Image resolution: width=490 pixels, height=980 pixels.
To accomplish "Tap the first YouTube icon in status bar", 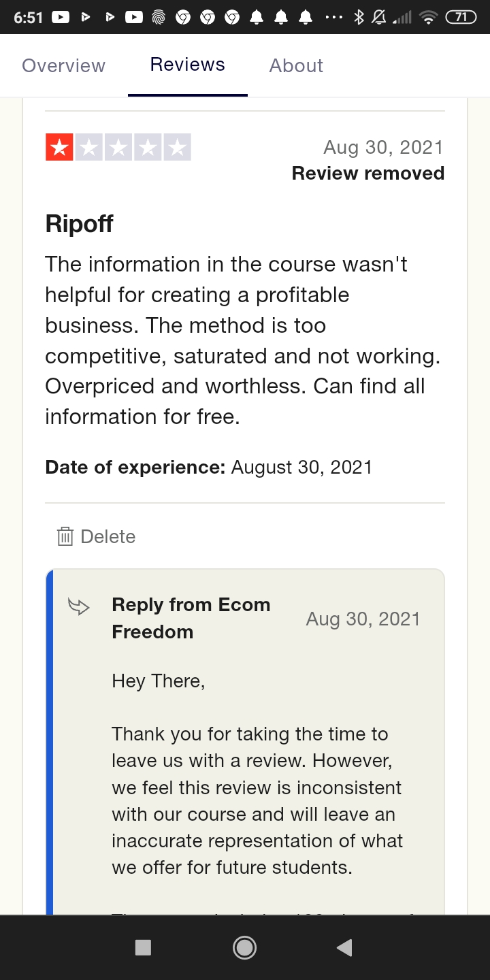I will point(61,18).
